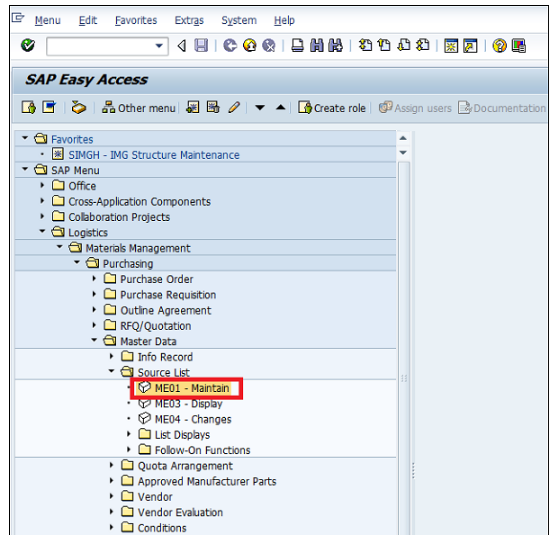554x535 pixels.
Task: Expand the Info Record folder
Action: coord(111,356)
